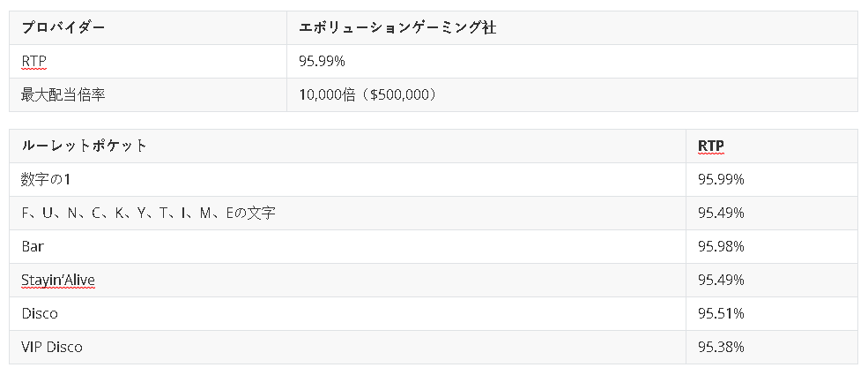Select the Stayin'Alive cell

348,280
